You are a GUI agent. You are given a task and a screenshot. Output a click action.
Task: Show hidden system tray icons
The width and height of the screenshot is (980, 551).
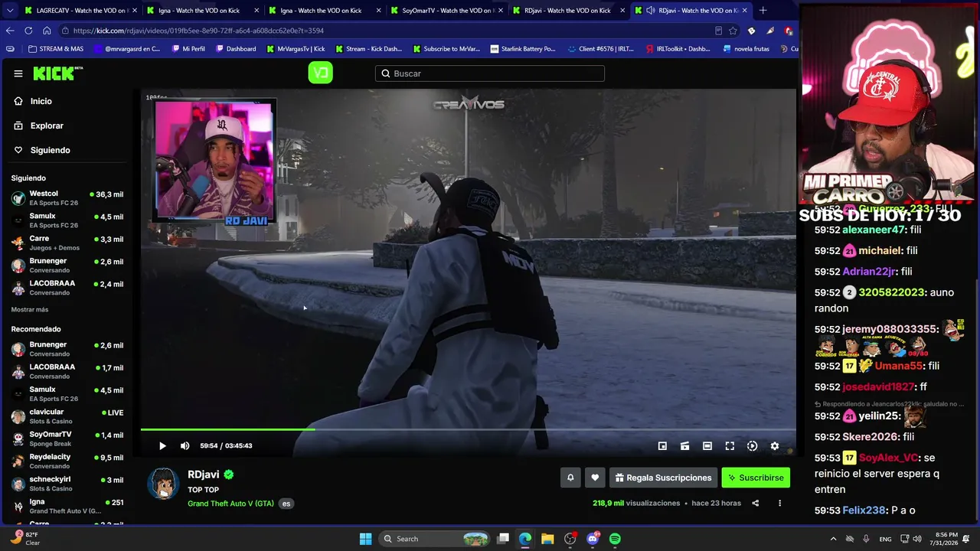pyautogui.click(x=834, y=539)
